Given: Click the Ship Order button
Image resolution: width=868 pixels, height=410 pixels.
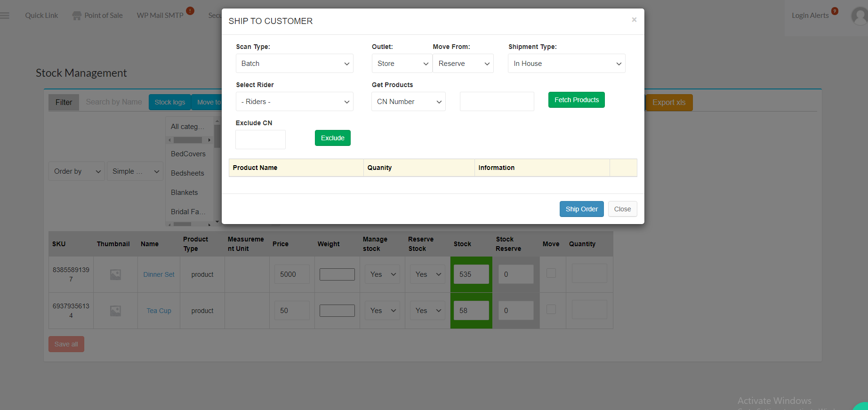Looking at the screenshot, I should click(x=581, y=209).
